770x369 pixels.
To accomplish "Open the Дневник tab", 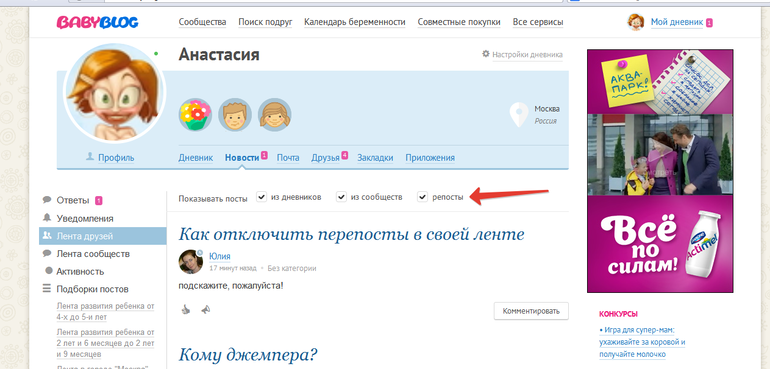I will (195, 158).
